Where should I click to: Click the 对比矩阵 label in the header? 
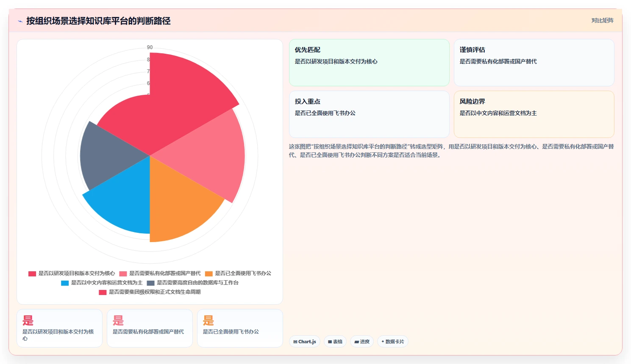602,20
